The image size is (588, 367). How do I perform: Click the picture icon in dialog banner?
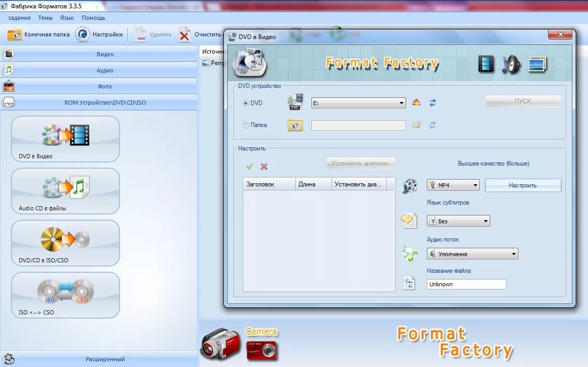click(538, 64)
